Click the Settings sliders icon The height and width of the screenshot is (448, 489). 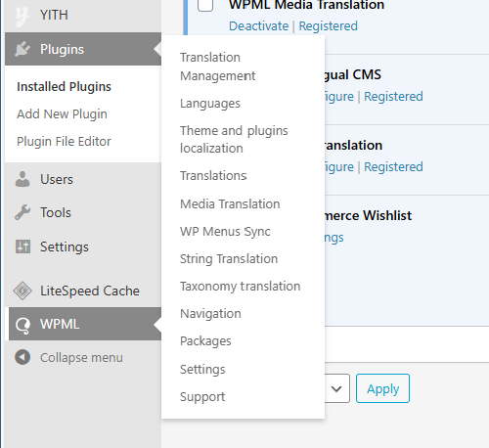pos(22,246)
